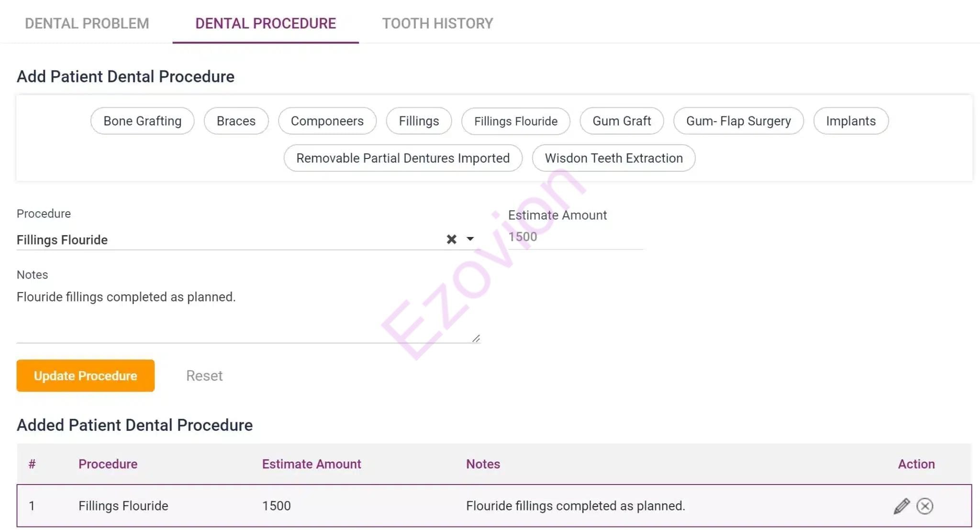The height and width of the screenshot is (530, 980).
Task: Clear the selected procedure with X icon
Action: 451,239
